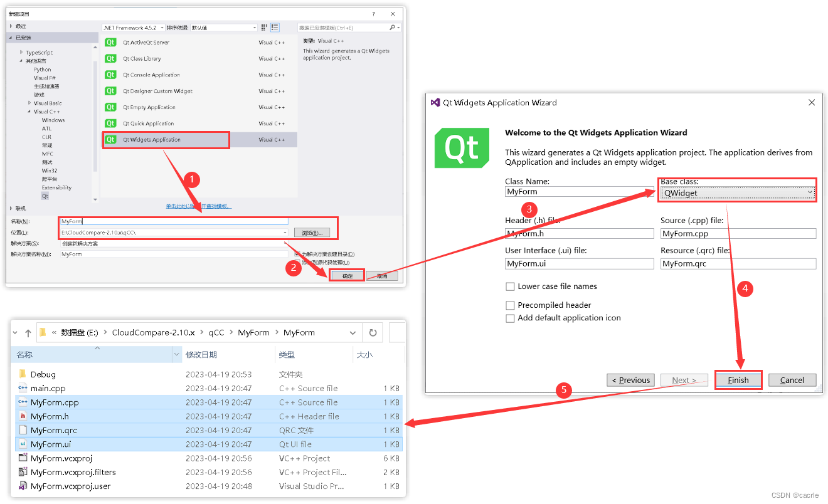828x504 pixels.
Task: Click the Finish button in Qt wizard
Action: pyautogui.click(x=738, y=380)
